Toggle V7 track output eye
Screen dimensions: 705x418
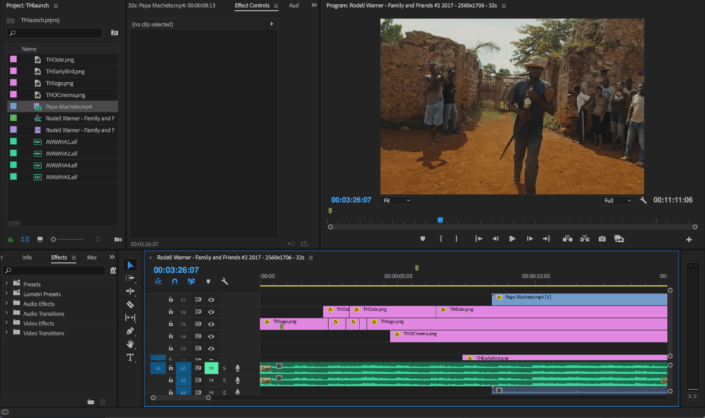click(x=211, y=300)
